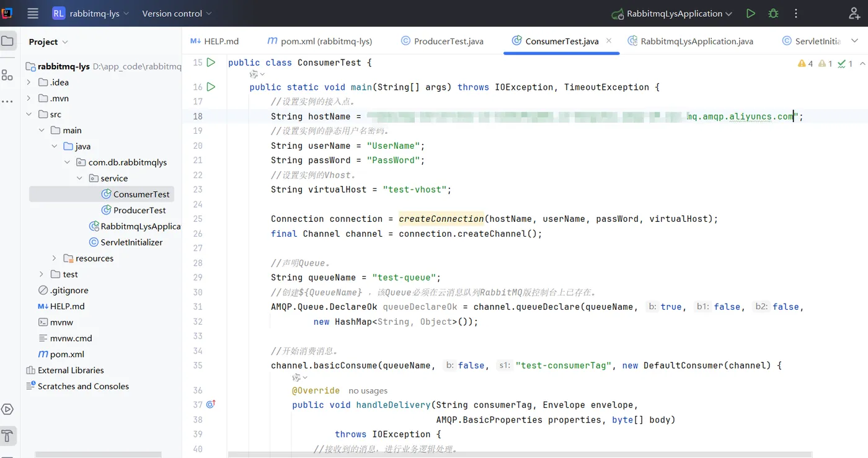
Task: Open the rabbitmq-lys project switcher
Action: 91,13
